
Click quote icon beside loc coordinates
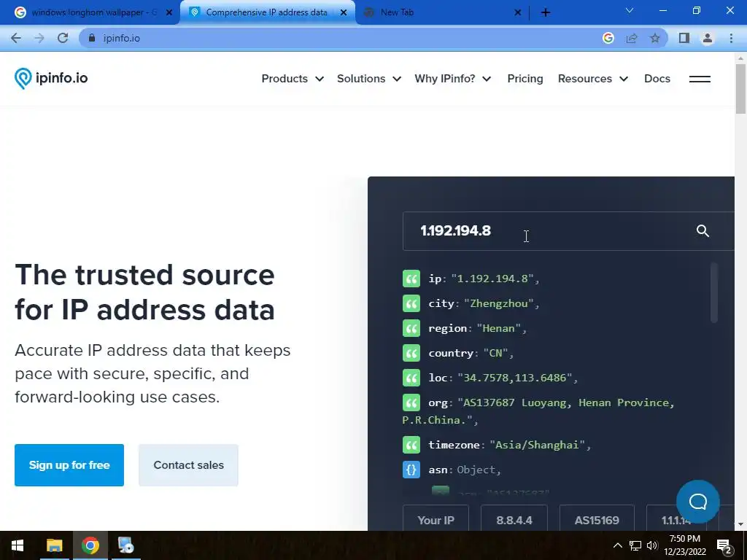pos(411,378)
